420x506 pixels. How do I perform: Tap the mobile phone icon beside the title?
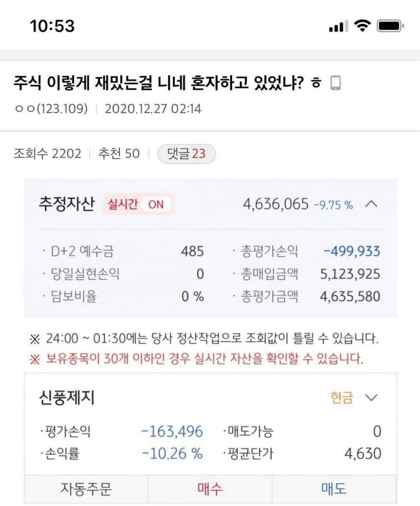pos(336,83)
